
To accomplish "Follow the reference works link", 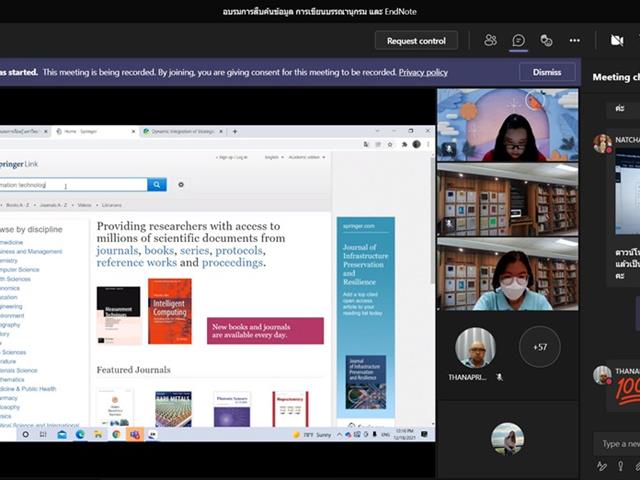I will point(136,262).
